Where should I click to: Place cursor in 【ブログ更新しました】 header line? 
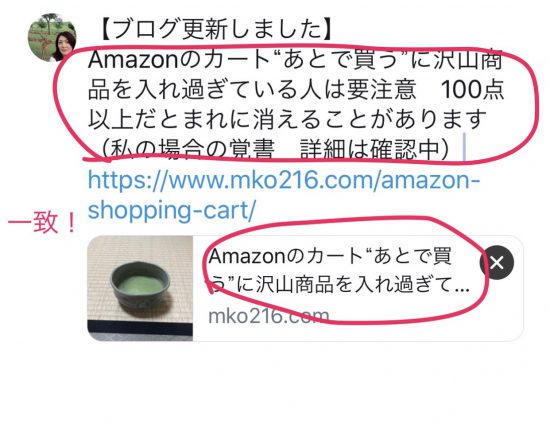click(214, 29)
